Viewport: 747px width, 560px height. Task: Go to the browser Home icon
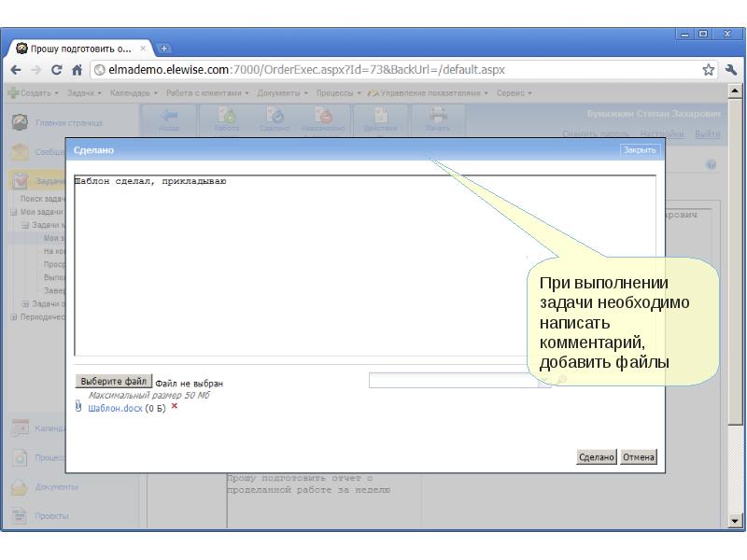[x=77, y=70]
